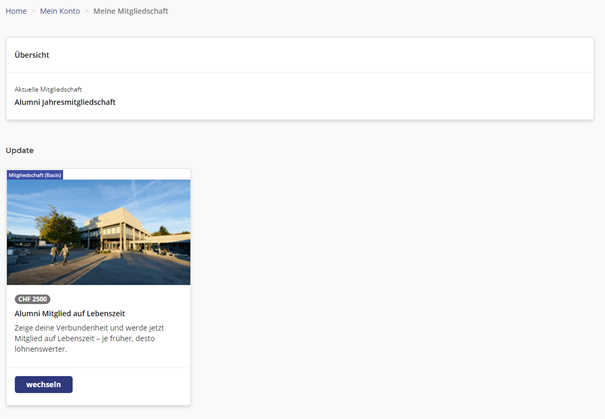
Task: Click the CHF 2500 price badge
Action: pyautogui.click(x=32, y=299)
